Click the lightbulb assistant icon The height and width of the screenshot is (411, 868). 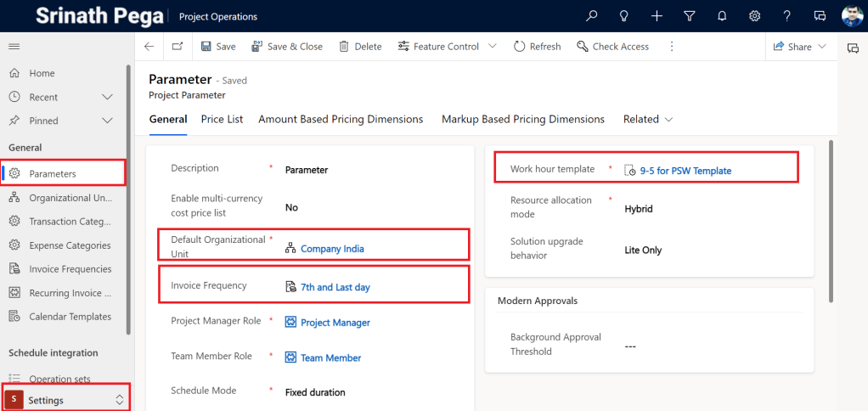click(x=624, y=16)
